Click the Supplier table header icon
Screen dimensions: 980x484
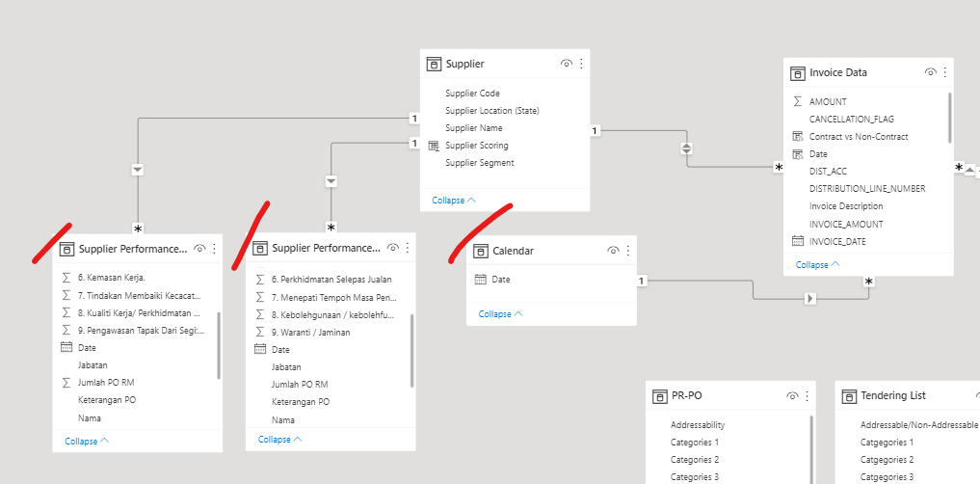[x=434, y=64]
